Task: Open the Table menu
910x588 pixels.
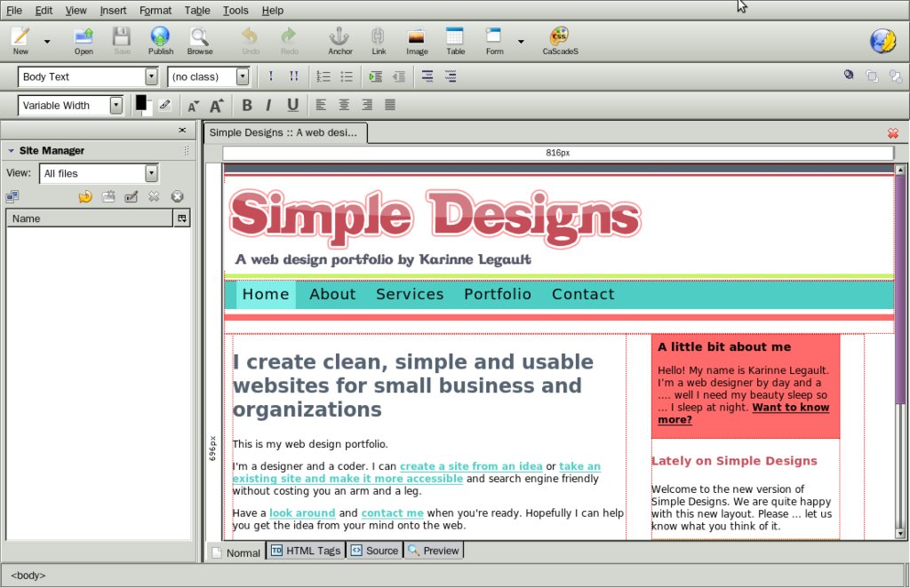Action: pos(197,11)
